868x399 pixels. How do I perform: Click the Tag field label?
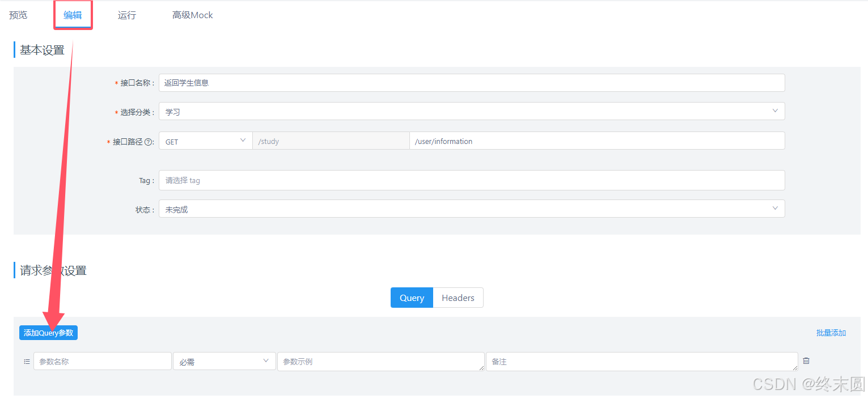tap(145, 180)
